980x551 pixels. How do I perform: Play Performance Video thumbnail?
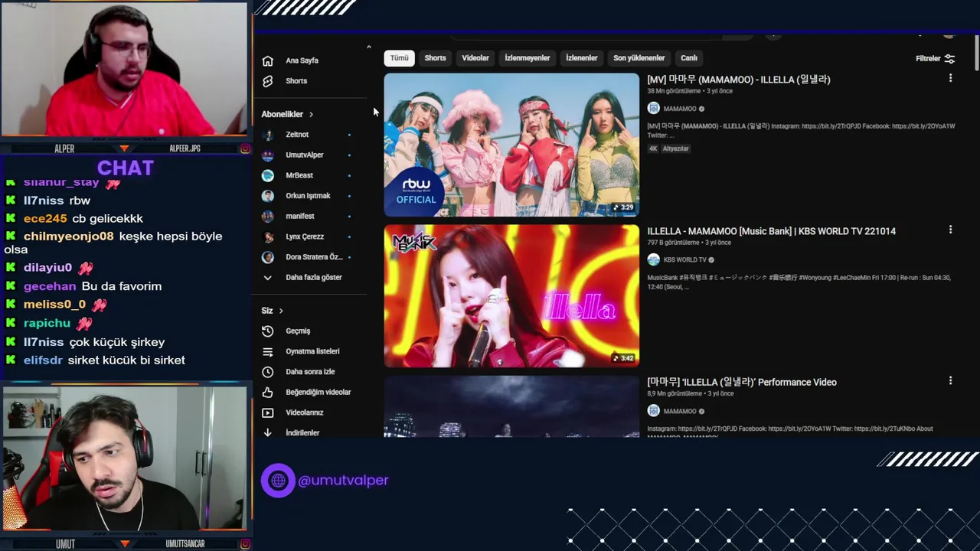point(511,406)
